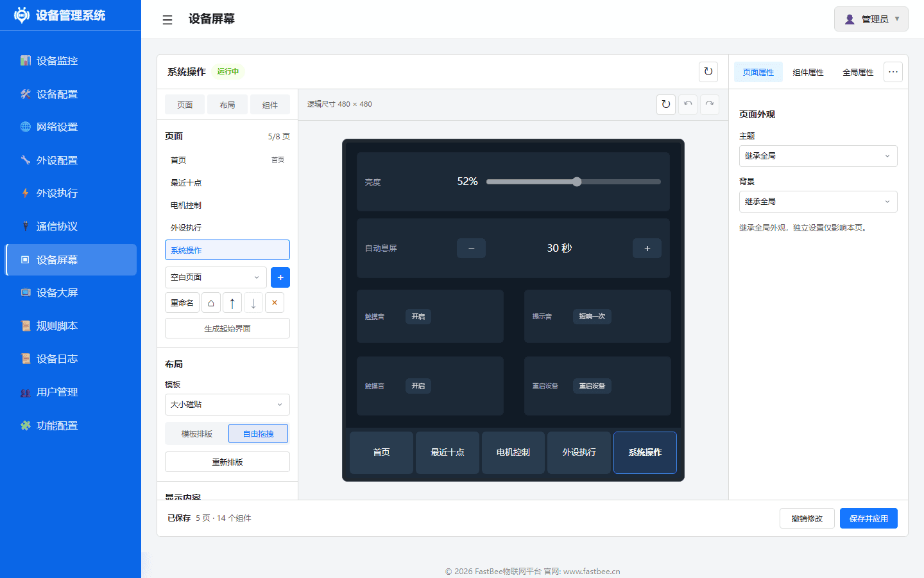Select 设备屏幕 in the sidebar
The image size is (924, 578).
[x=71, y=259]
